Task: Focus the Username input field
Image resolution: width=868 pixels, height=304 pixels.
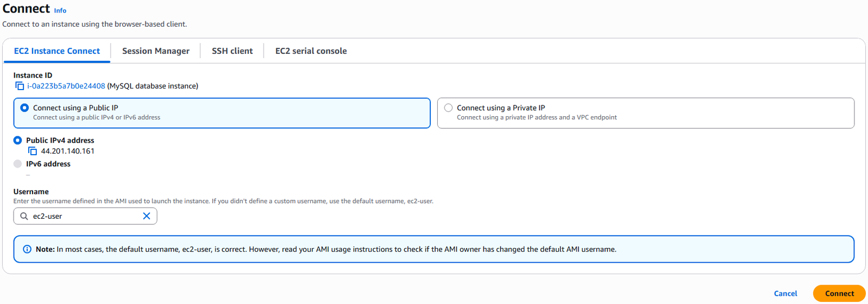Action: 85,216
